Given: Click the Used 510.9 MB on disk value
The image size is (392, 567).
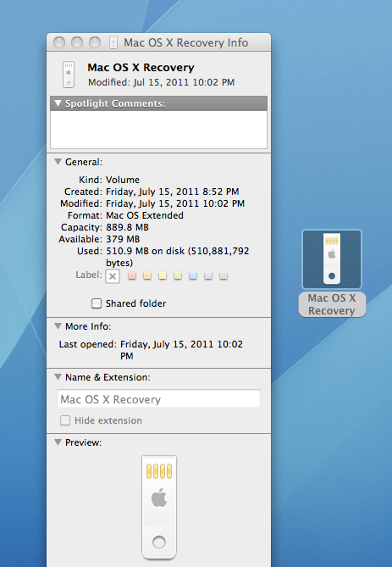Looking at the screenshot, I should pos(178,257).
